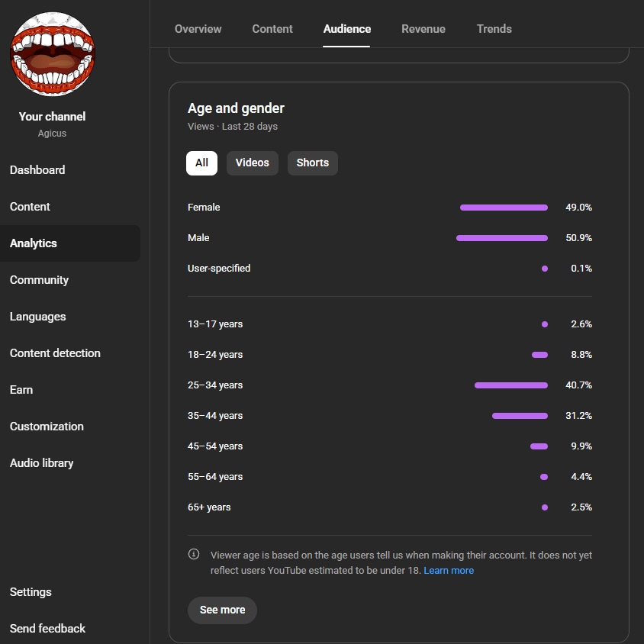This screenshot has width=644, height=644.
Task: Click the 18–24 years bar
Action: [539, 355]
